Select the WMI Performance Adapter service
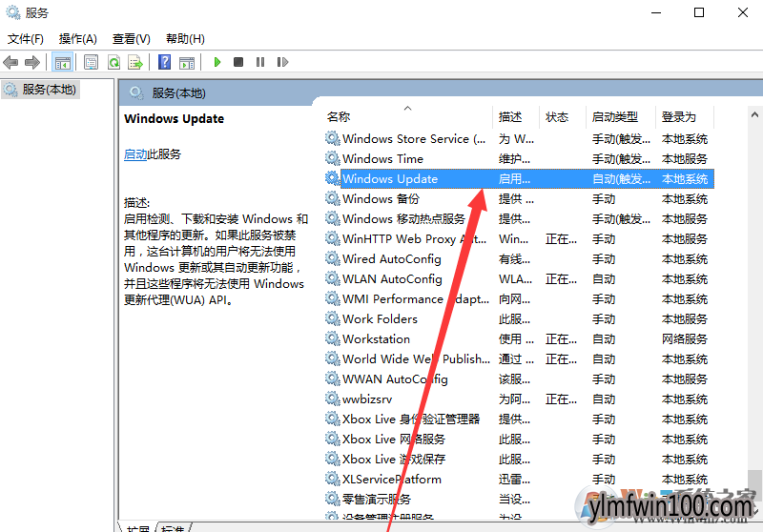The width and height of the screenshot is (763, 532). (x=519, y=299)
